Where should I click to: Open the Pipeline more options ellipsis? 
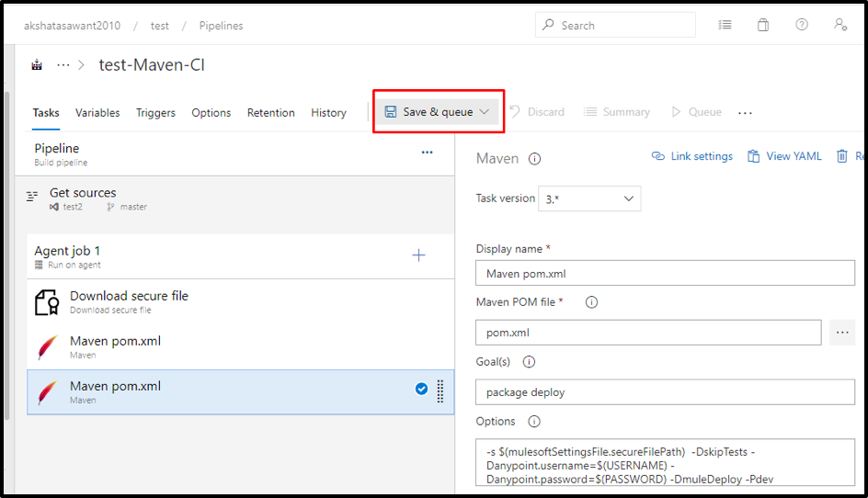[427, 153]
